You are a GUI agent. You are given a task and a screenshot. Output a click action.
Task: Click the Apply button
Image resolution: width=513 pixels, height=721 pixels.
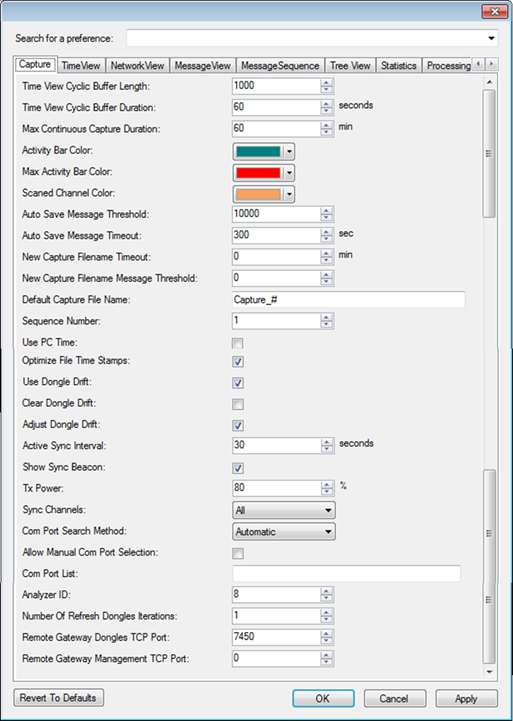467,698
